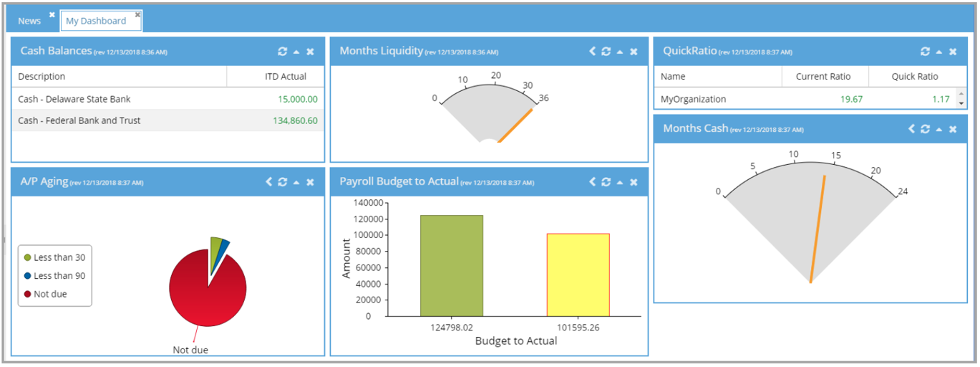Click back chevron in Payroll Budget to Actual
Viewport: 980px width, 367px height.
[592, 182]
